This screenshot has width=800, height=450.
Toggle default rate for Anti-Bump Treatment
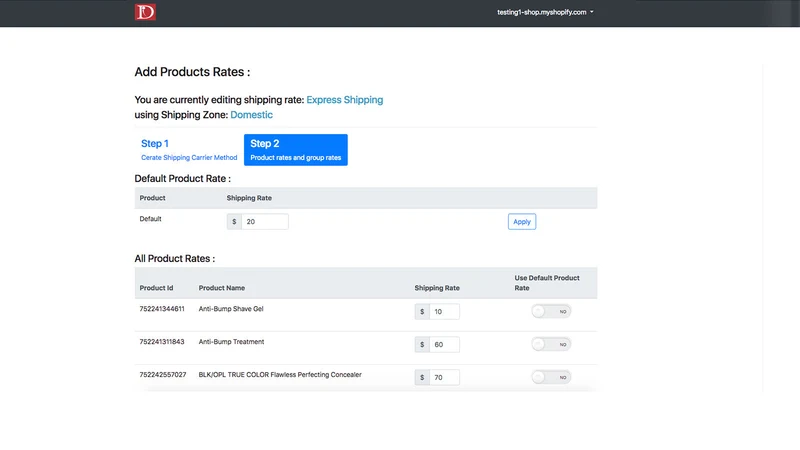(x=551, y=344)
